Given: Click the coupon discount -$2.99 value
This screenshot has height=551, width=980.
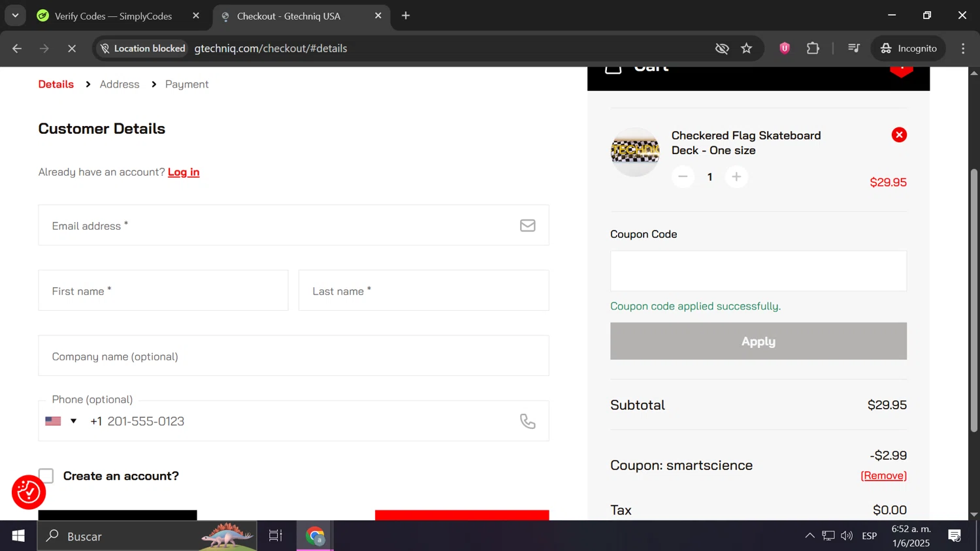Looking at the screenshot, I should tap(888, 456).
